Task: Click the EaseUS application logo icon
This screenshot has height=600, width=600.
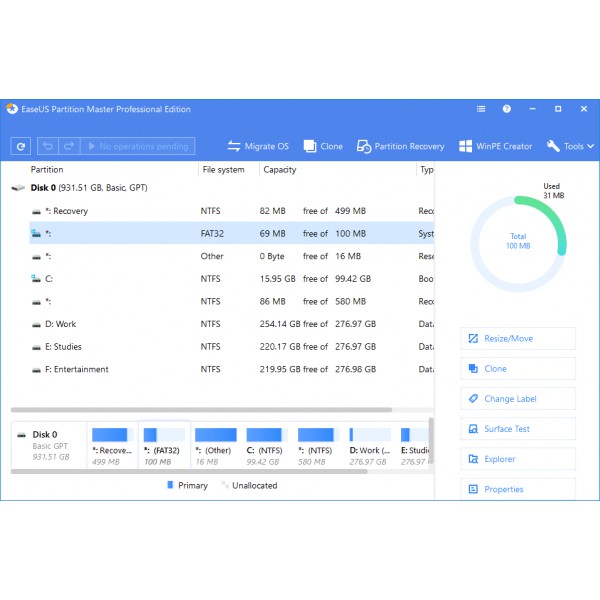Action: pyautogui.click(x=12, y=109)
